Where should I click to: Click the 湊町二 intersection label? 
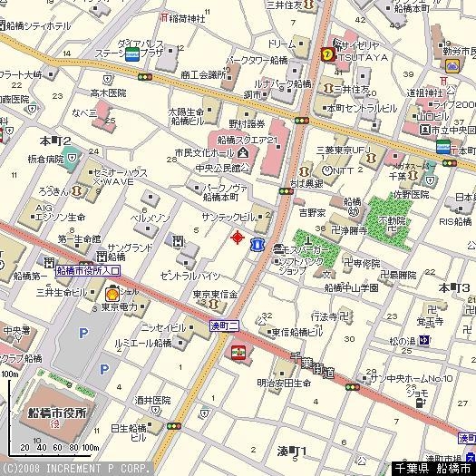pyautogui.click(x=224, y=326)
